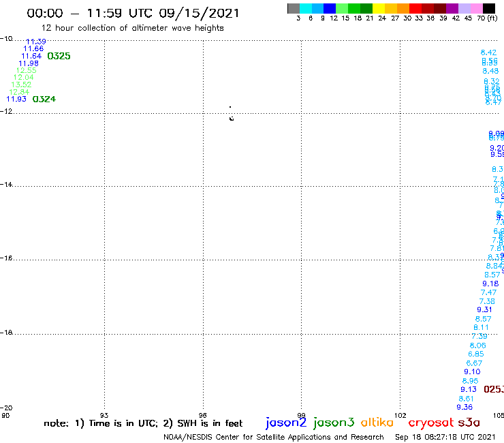
Task: Select wave height value 11.66
Action: (33, 48)
